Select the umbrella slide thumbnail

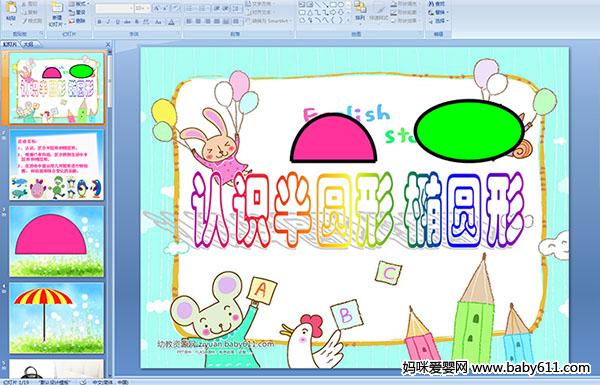pos(57,318)
